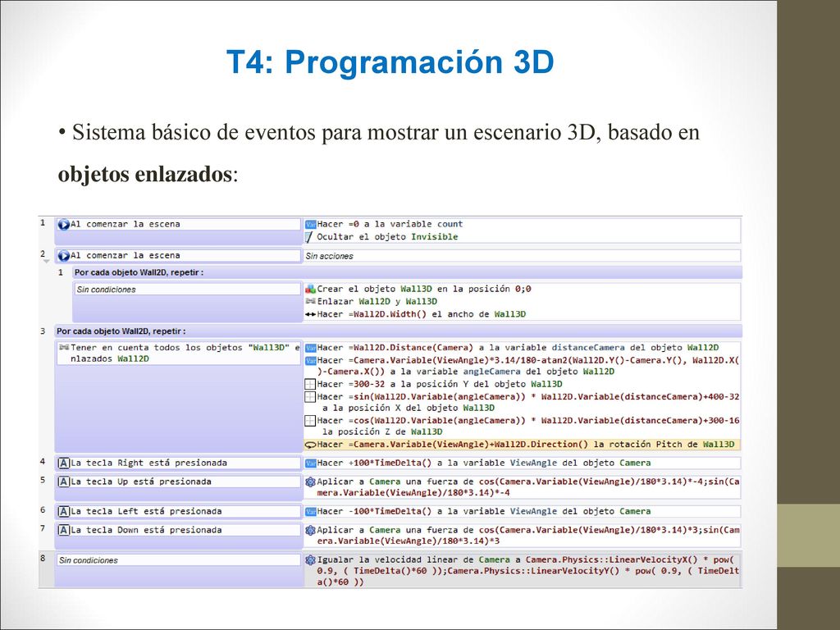Click scene-start icon in event 1
The image size is (840, 630).
point(64,225)
